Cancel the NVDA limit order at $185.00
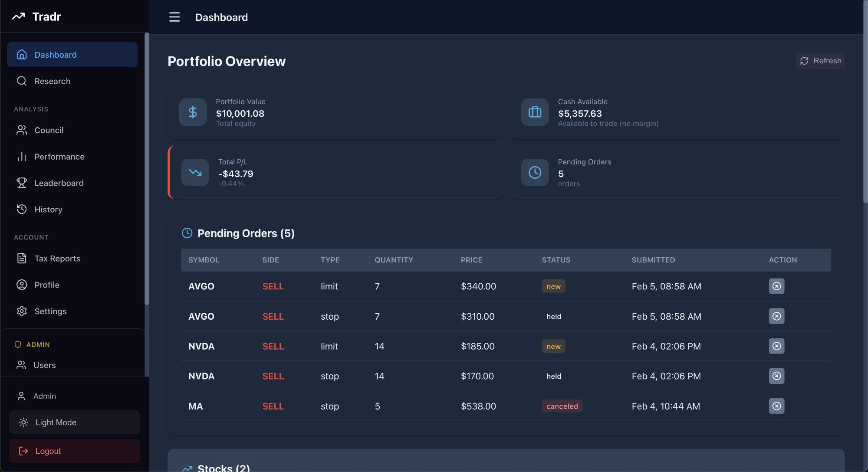The height and width of the screenshot is (472, 868). coord(776,346)
